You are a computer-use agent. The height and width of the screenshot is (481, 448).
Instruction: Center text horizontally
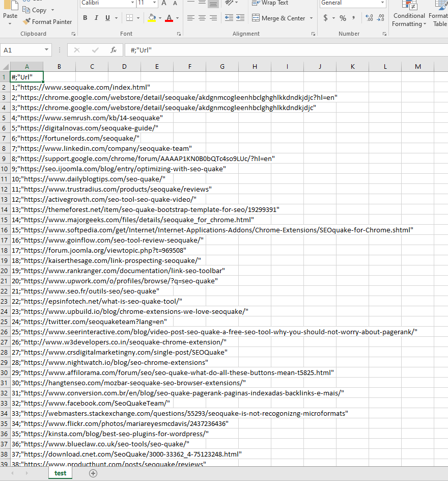[202, 18]
